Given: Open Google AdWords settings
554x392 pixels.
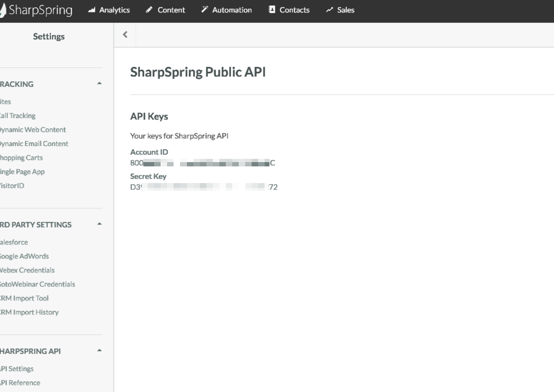Looking at the screenshot, I should pos(24,256).
